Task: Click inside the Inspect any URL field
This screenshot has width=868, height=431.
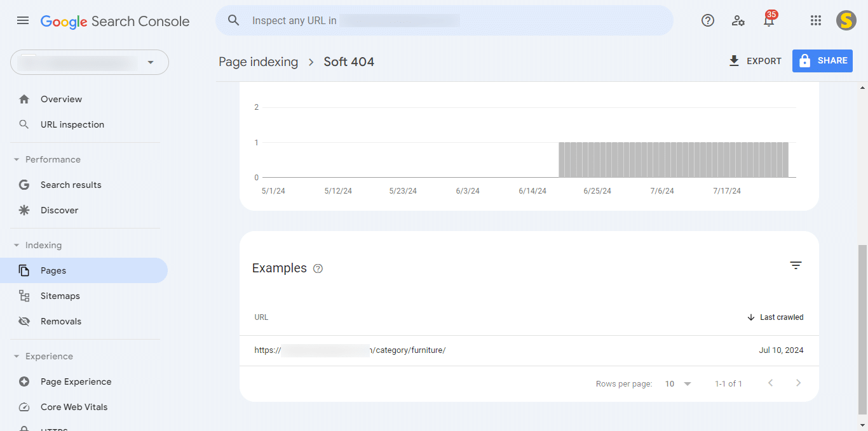Action: click(x=444, y=20)
